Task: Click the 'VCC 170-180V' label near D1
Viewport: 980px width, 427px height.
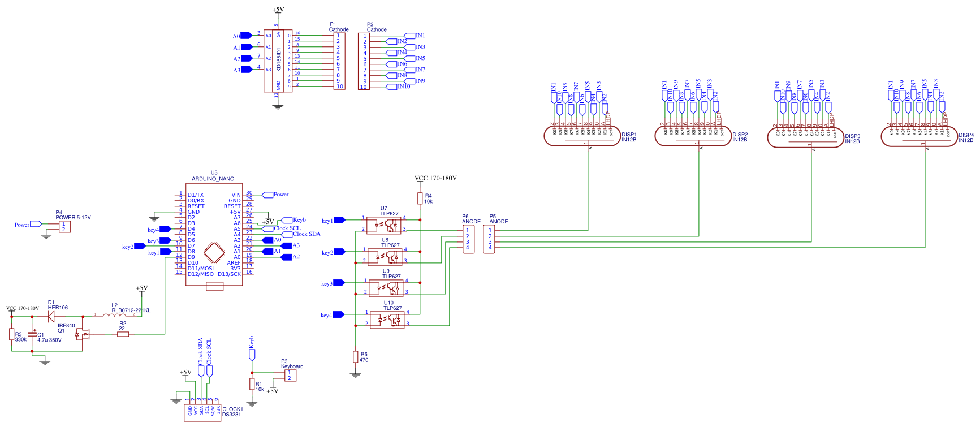Action: click(23, 308)
